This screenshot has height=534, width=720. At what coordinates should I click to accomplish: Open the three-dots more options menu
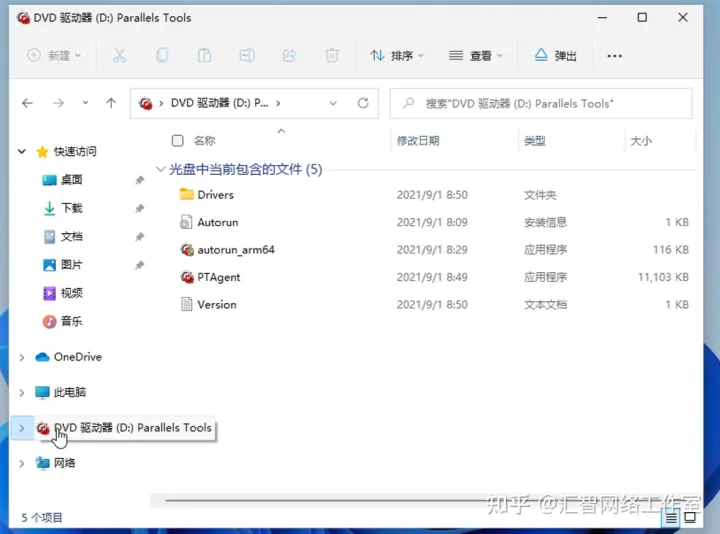[614, 56]
